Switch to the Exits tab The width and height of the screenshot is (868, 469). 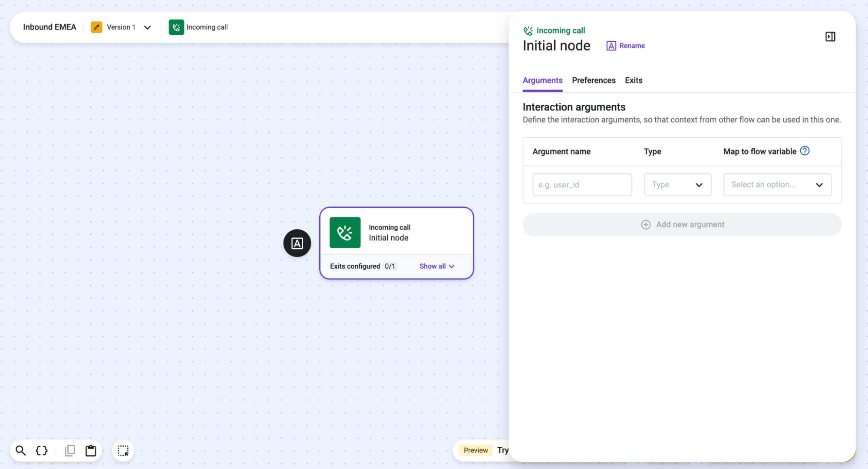pyautogui.click(x=634, y=80)
